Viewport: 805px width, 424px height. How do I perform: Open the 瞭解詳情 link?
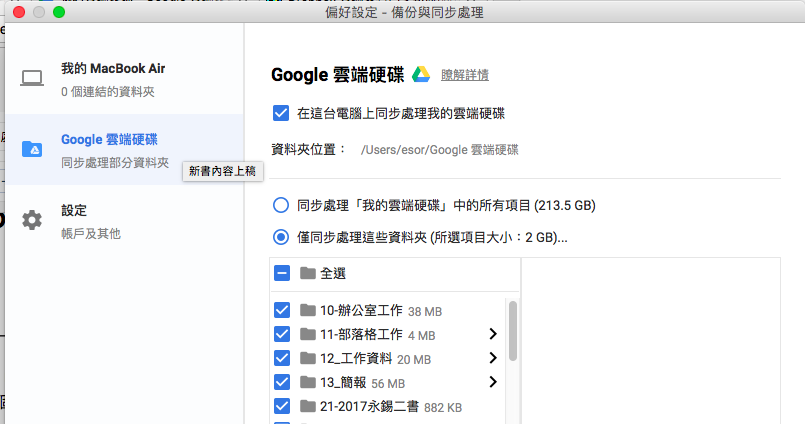[x=465, y=75]
